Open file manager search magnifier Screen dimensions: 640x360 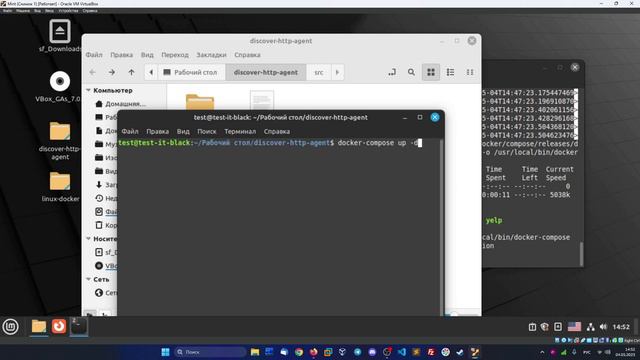pyautogui.click(x=411, y=72)
